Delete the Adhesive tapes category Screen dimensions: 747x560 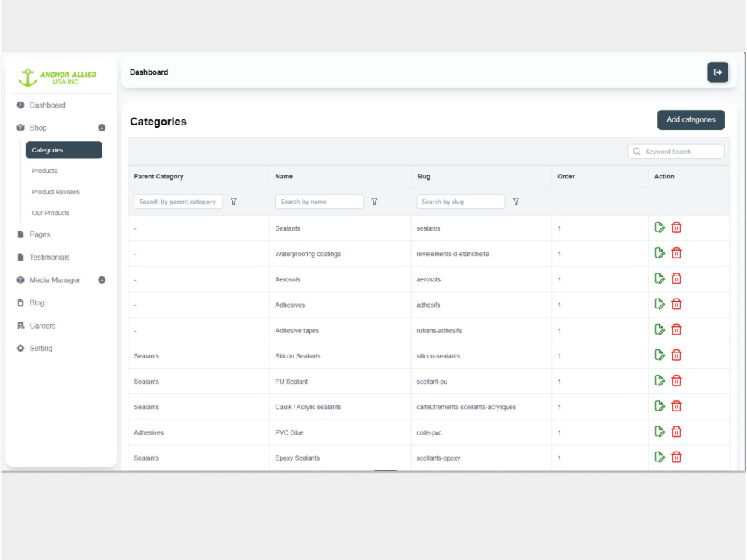coord(676,329)
